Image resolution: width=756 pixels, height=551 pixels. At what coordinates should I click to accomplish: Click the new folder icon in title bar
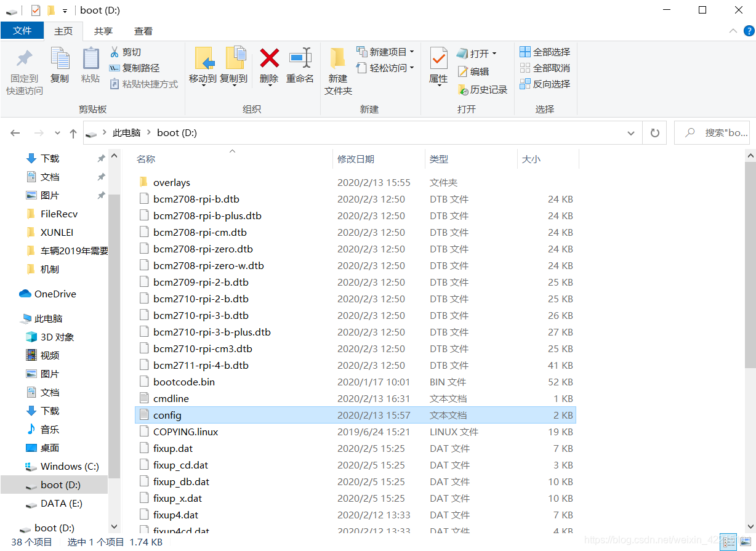coord(51,10)
